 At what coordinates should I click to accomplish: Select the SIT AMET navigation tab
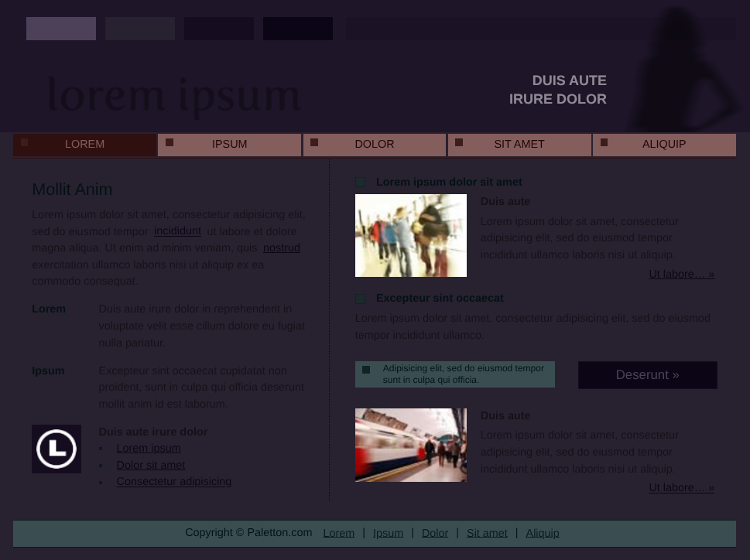click(x=519, y=145)
